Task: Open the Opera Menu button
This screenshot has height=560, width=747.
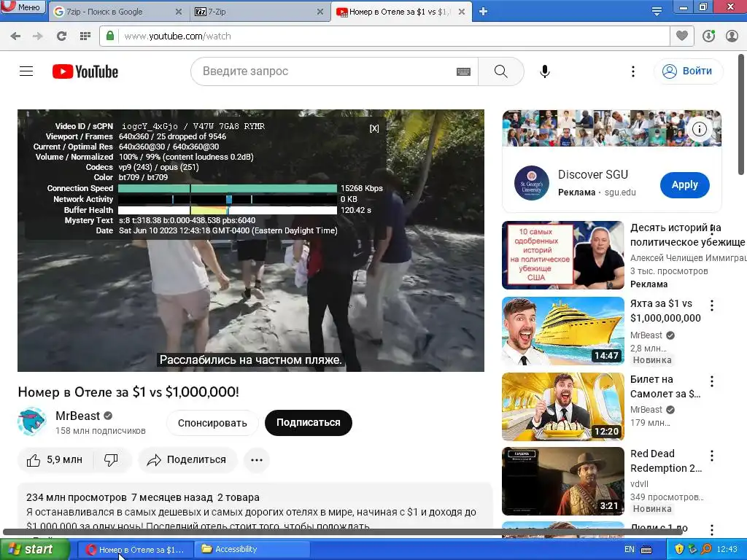Action: [x=23, y=7]
